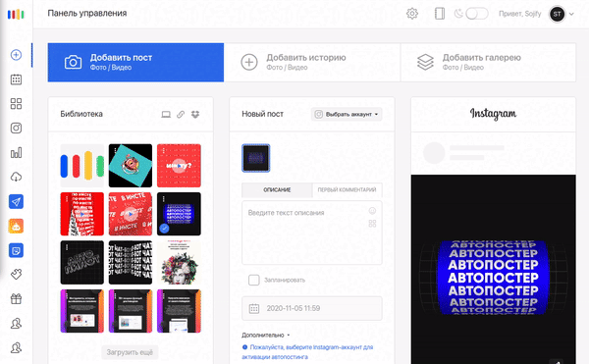
Task: Open the gift icon in the sidebar
Action: pos(16,299)
